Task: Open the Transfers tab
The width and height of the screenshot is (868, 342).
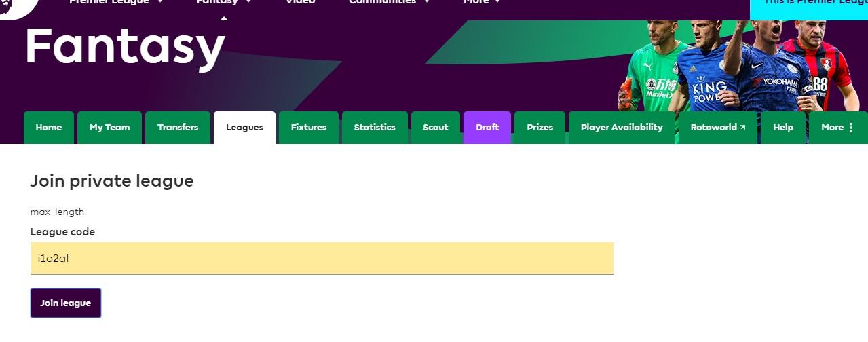Action: [x=178, y=128]
